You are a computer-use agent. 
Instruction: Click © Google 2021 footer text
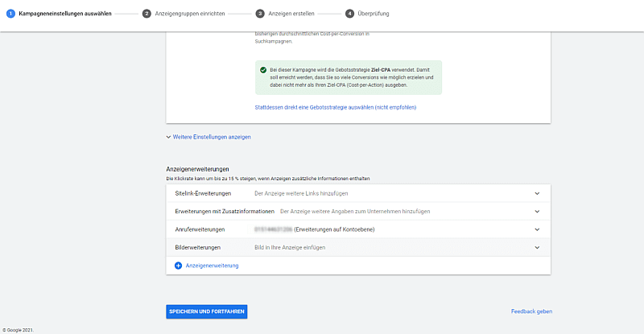tap(18, 330)
